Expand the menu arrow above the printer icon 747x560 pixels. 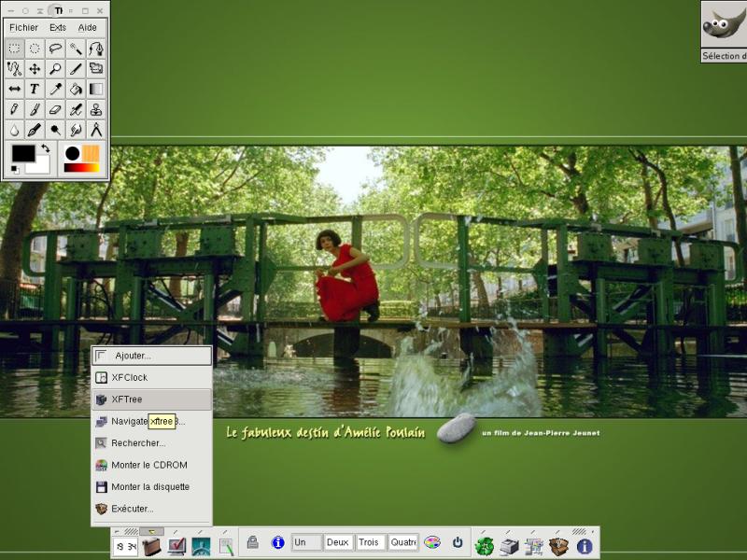[508, 531]
